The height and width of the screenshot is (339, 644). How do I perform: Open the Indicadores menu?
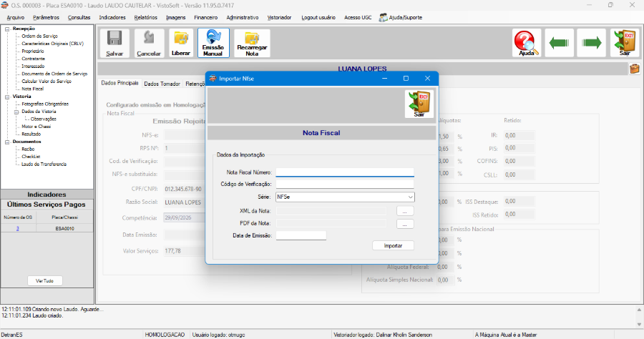[x=112, y=18]
